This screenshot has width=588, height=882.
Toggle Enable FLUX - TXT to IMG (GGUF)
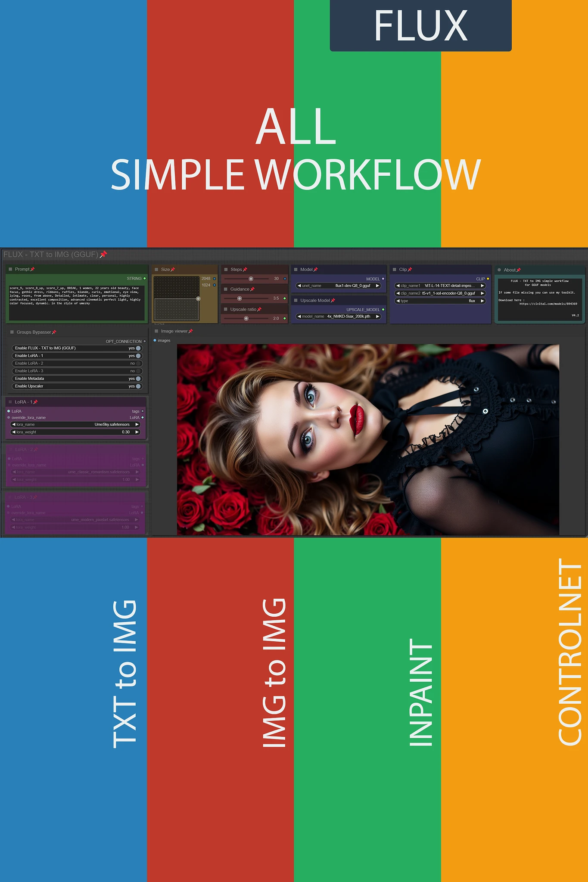tap(138, 348)
